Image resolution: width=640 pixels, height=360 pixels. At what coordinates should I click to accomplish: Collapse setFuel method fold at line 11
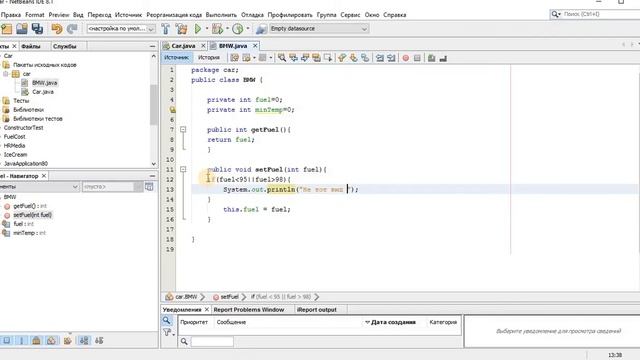pos(183,169)
